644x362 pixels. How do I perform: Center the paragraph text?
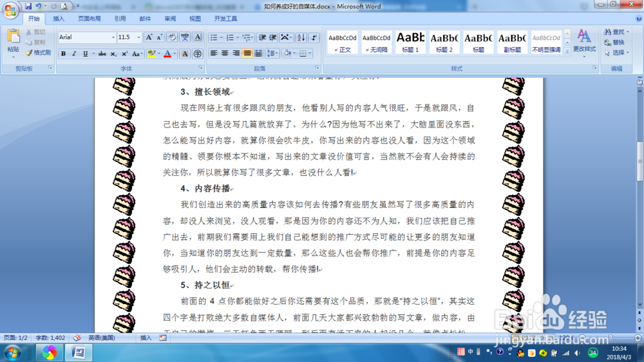(x=225, y=53)
